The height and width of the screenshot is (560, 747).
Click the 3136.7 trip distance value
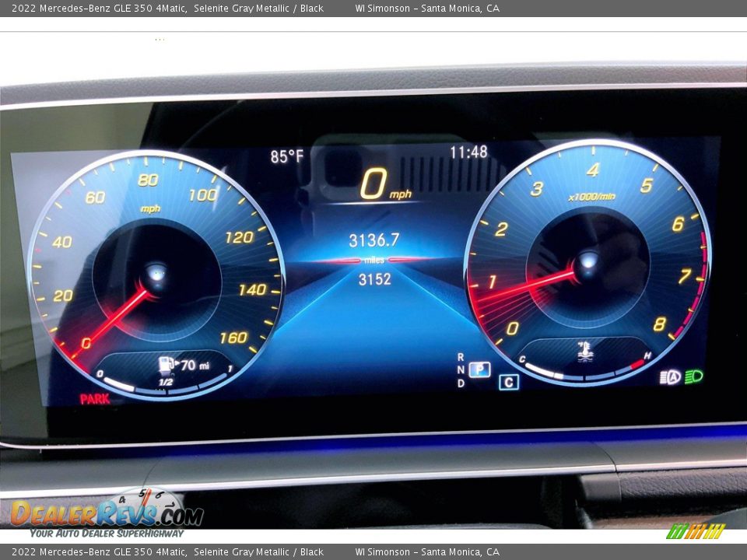click(374, 240)
